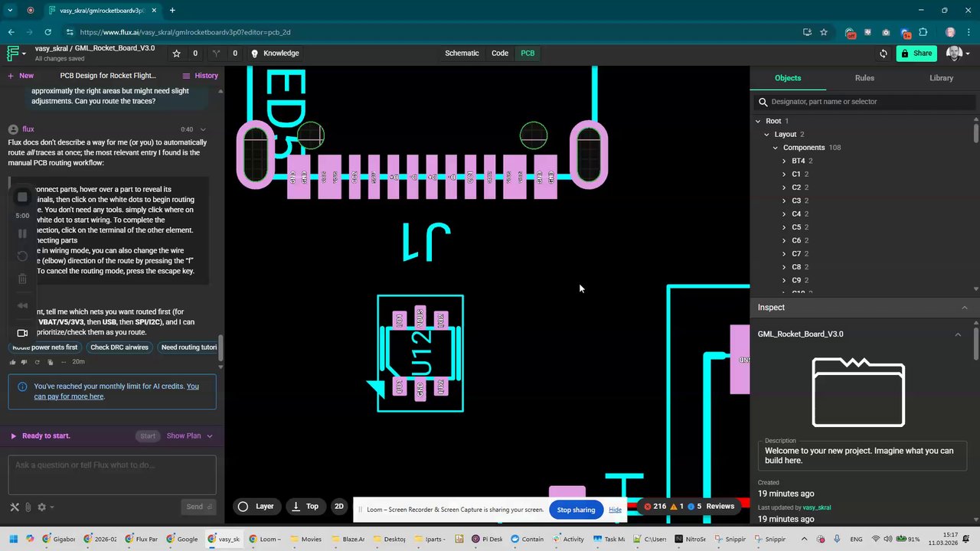The height and width of the screenshot is (551, 980).
Task: Collapse the Root tree node
Action: pos(758,121)
